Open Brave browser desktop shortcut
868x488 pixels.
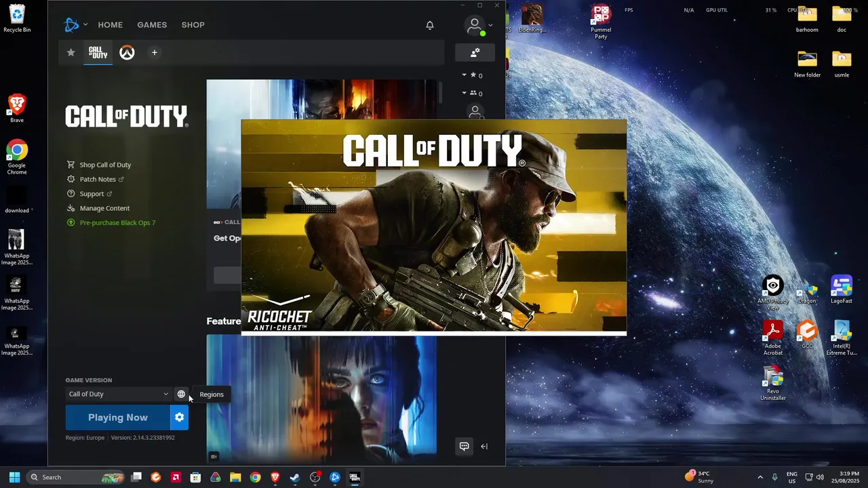tap(17, 108)
